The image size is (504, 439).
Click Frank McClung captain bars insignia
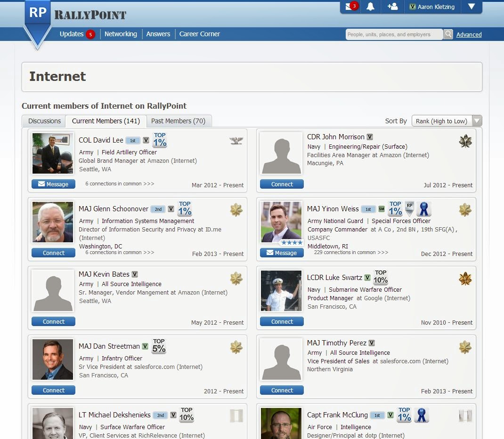click(x=465, y=416)
